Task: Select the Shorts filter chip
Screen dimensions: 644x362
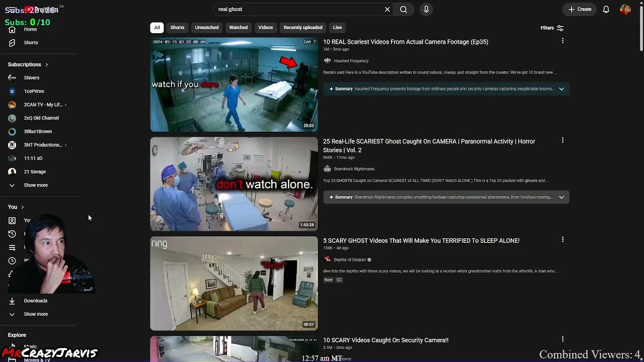Action: (177, 28)
